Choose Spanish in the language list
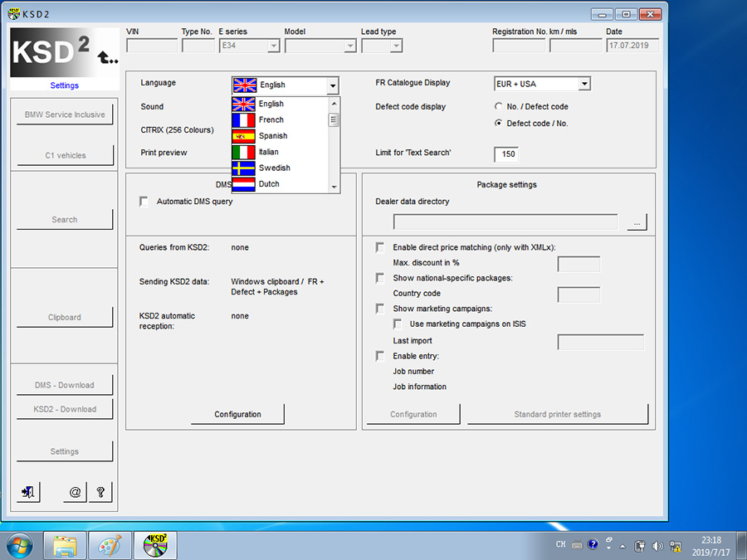This screenshot has width=747, height=560. [281, 136]
